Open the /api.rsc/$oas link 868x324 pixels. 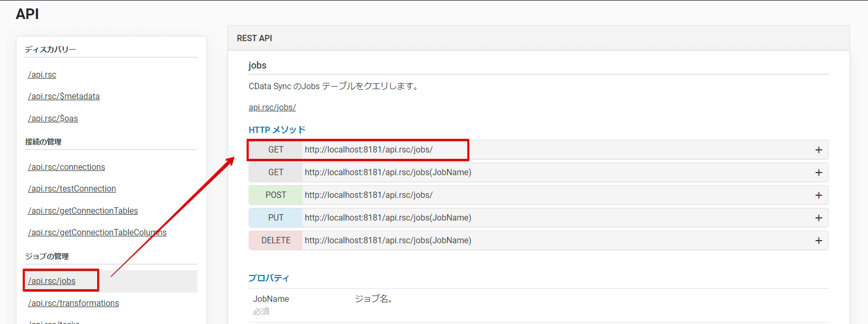pyautogui.click(x=53, y=119)
